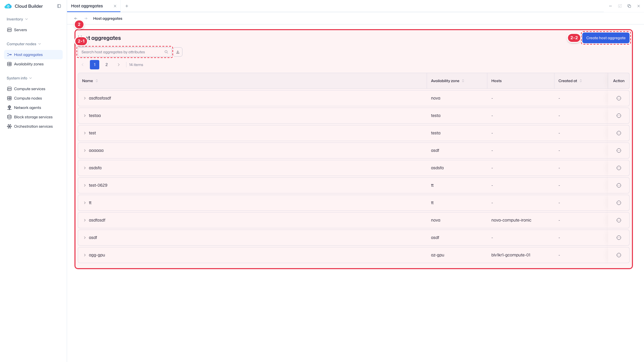
Task: Sort by Created at column
Action: pyautogui.click(x=581, y=81)
